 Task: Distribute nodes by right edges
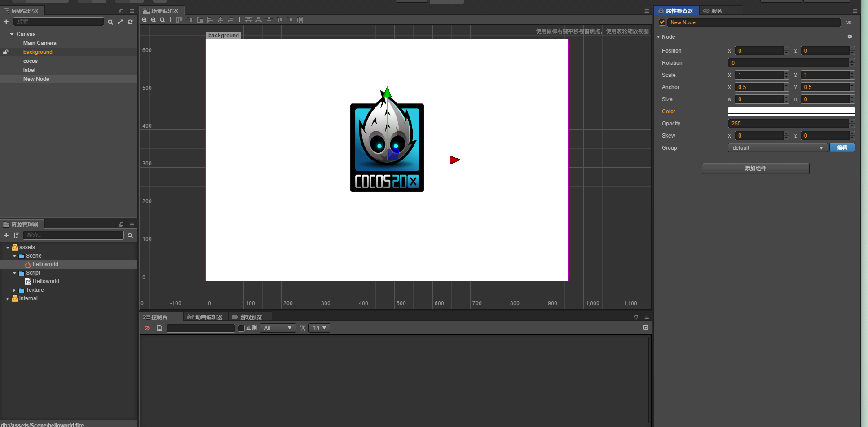(300, 20)
